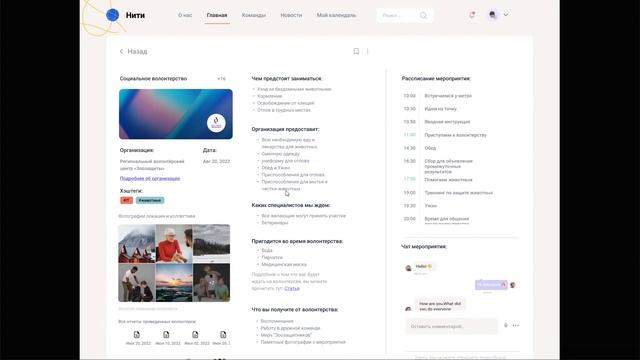Image resolution: width=640 pixels, height=360 pixels.
Task: Open the gradient event cover image
Action: click(176, 114)
